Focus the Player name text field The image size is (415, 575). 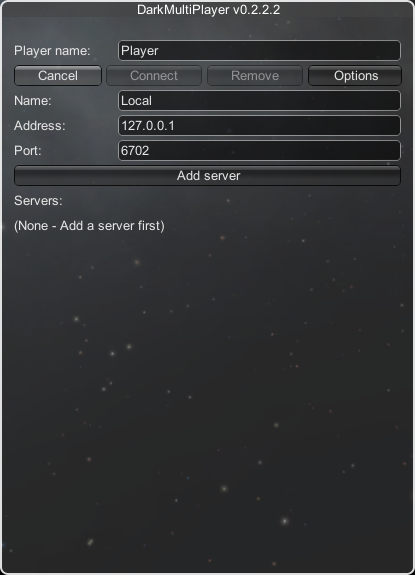pos(259,51)
